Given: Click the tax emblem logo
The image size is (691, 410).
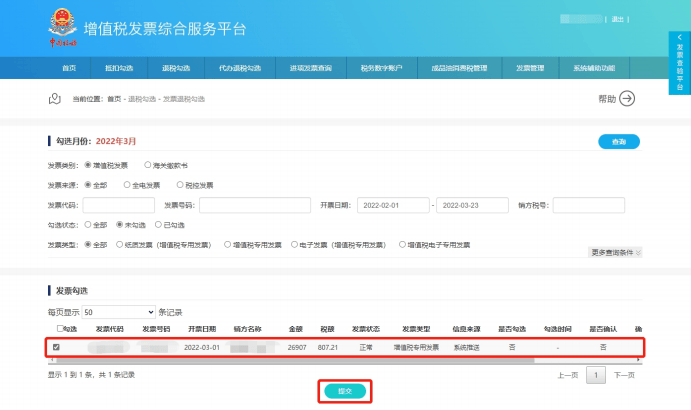Looking at the screenshot, I should (62, 26).
